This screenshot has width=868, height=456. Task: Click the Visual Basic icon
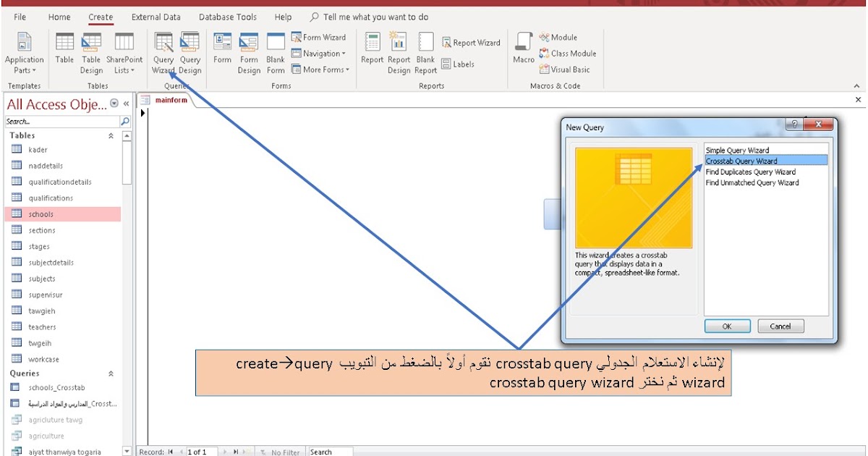point(568,69)
